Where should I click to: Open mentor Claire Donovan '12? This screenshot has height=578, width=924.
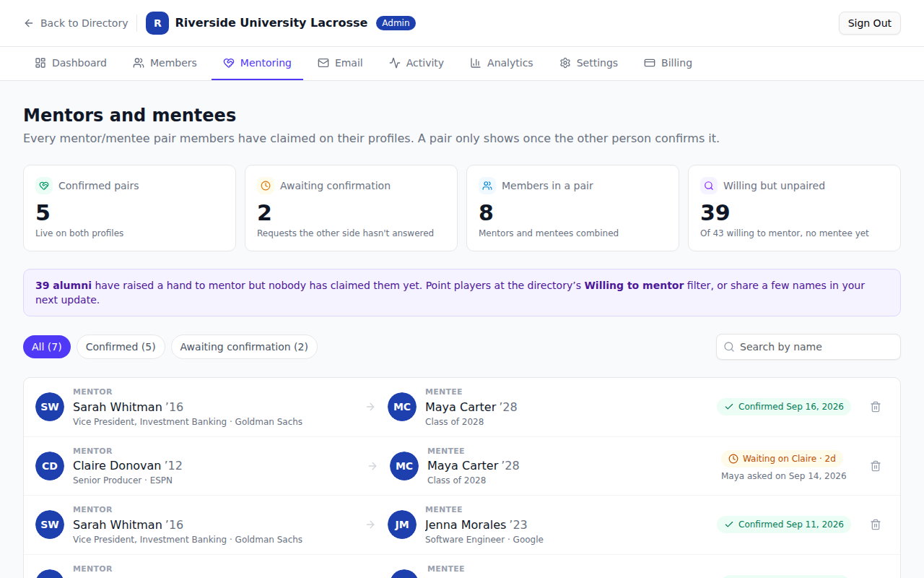click(x=128, y=465)
